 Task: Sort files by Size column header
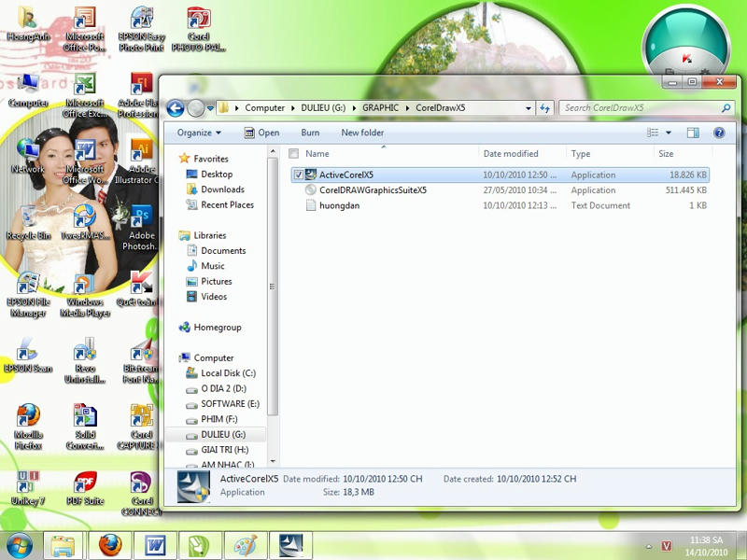[x=666, y=153]
